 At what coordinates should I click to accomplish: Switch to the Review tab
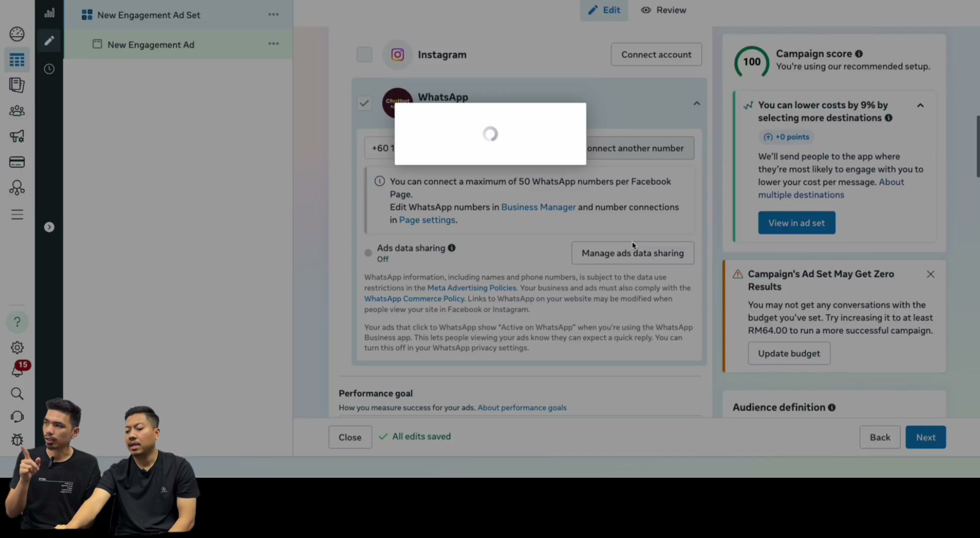pos(663,10)
